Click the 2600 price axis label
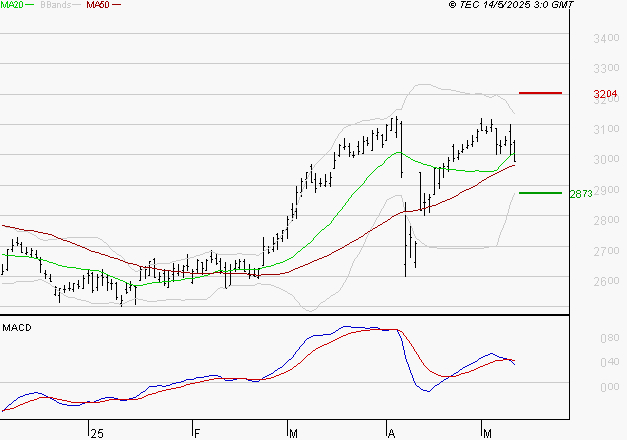Image resolution: width=627 pixels, height=440 pixels. [606, 281]
